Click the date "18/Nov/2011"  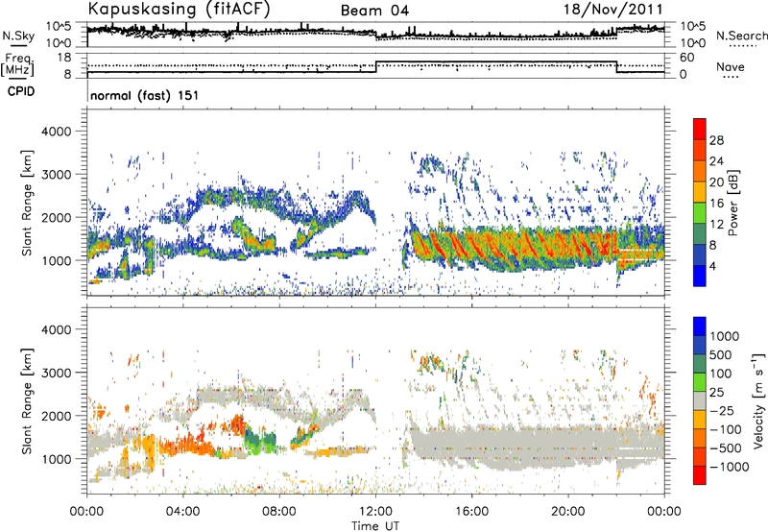(613, 9)
